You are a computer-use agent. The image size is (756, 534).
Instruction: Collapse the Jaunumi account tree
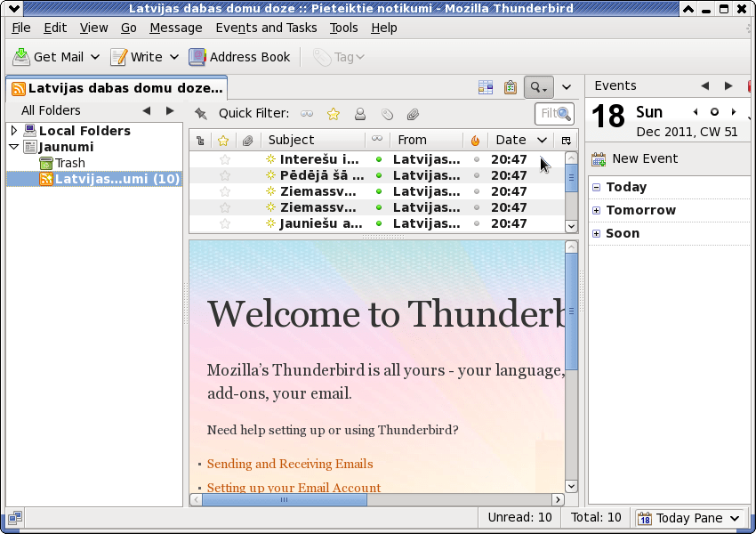(x=14, y=147)
